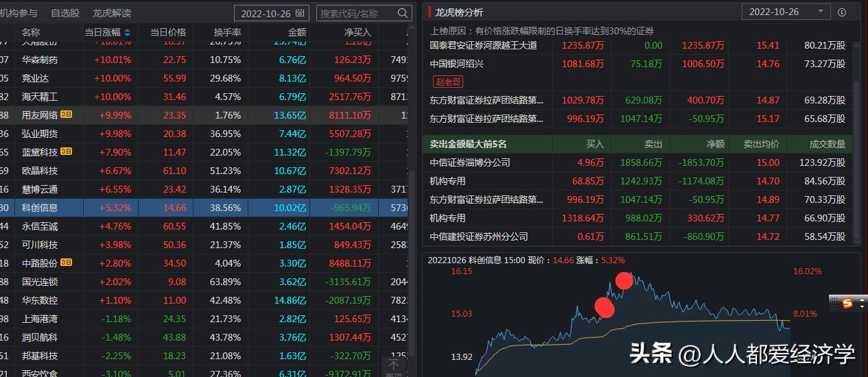
Task: Sort by the 换手率 column header
Action: [227, 32]
